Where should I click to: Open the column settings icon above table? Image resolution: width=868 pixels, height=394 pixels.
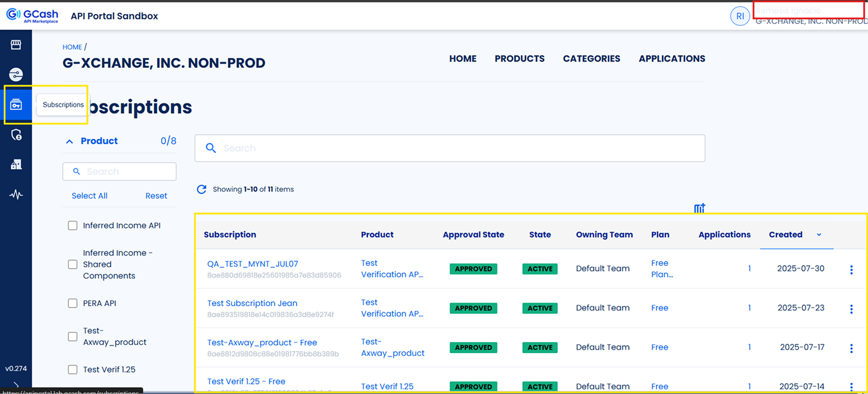click(x=699, y=208)
